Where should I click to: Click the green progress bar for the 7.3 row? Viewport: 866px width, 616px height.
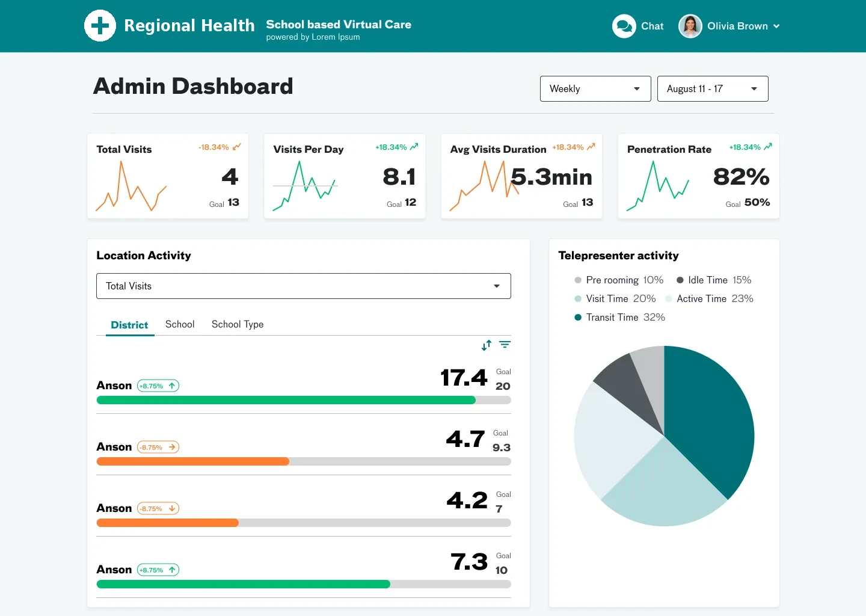coord(243,584)
